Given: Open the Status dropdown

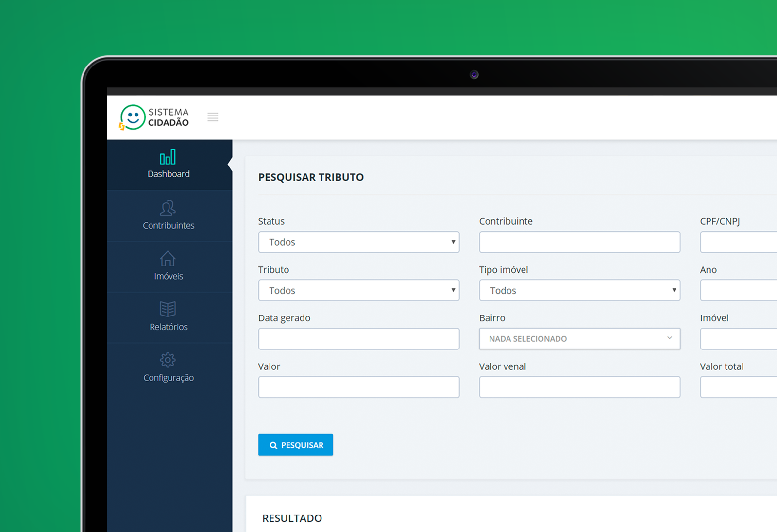Looking at the screenshot, I should pyautogui.click(x=358, y=242).
